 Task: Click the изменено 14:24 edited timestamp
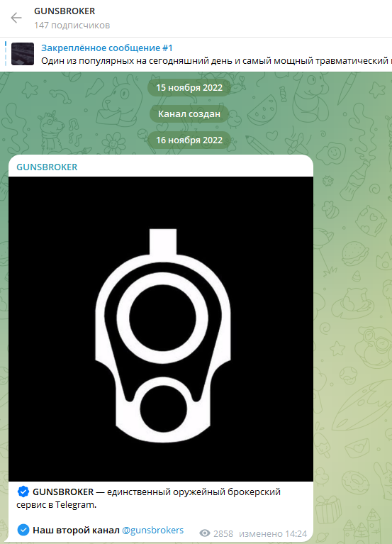click(273, 533)
